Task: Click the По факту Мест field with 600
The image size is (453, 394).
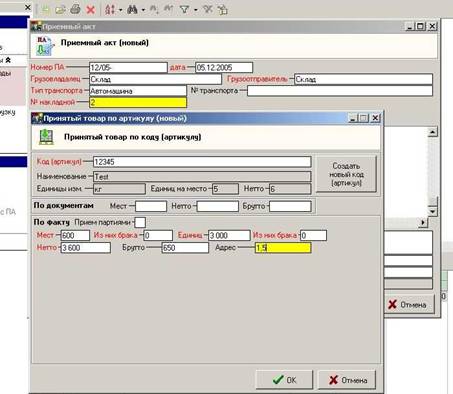Action: pyautogui.click(x=75, y=235)
